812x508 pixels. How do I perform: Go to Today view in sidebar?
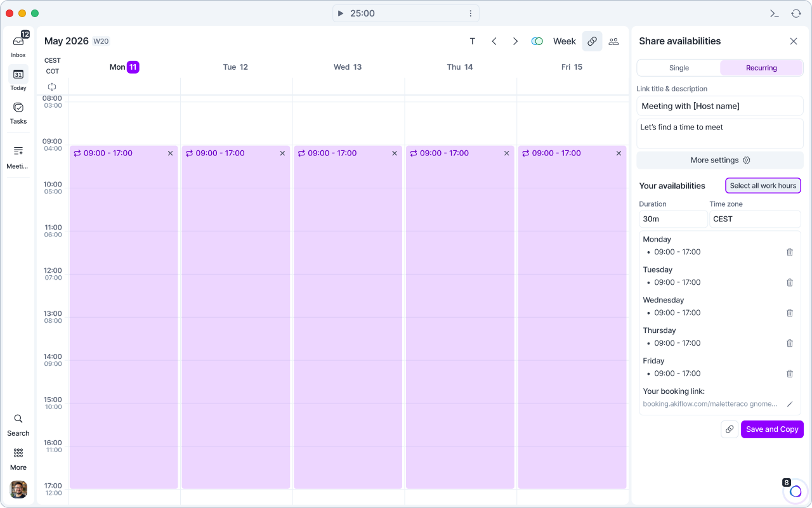point(18,79)
